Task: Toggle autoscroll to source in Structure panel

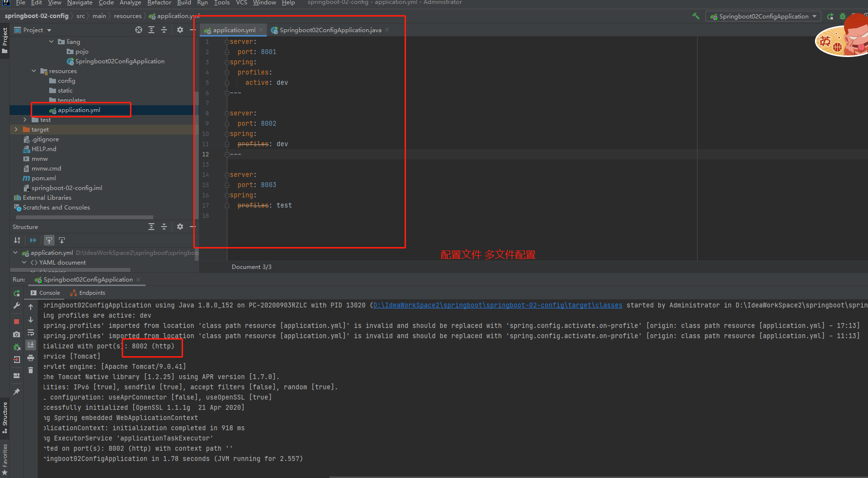Action: (49, 240)
